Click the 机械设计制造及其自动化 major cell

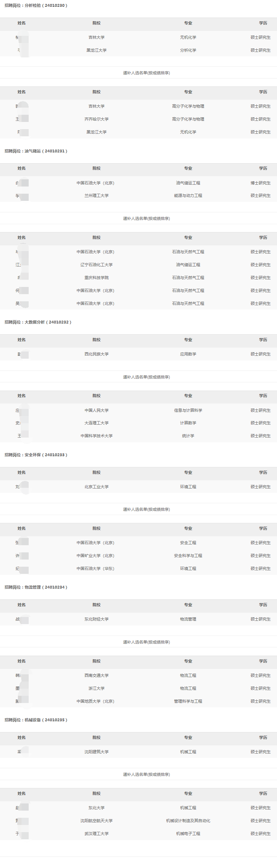pyautogui.click(x=188, y=821)
